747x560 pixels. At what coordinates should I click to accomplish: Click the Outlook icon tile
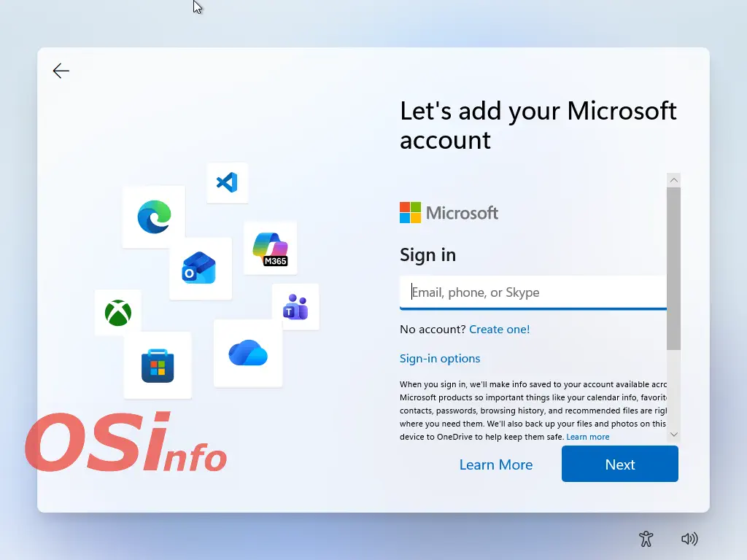200,268
